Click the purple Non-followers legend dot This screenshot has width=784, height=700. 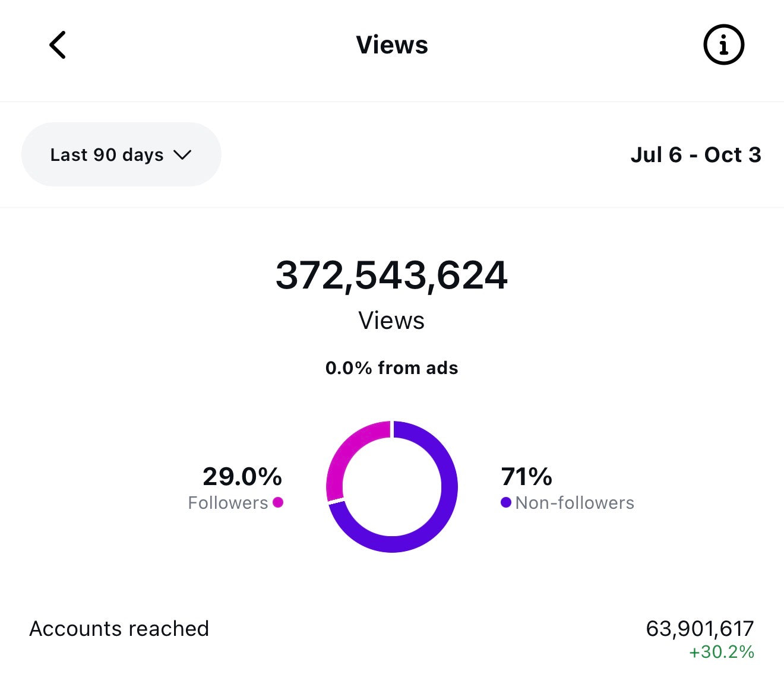click(506, 503)
